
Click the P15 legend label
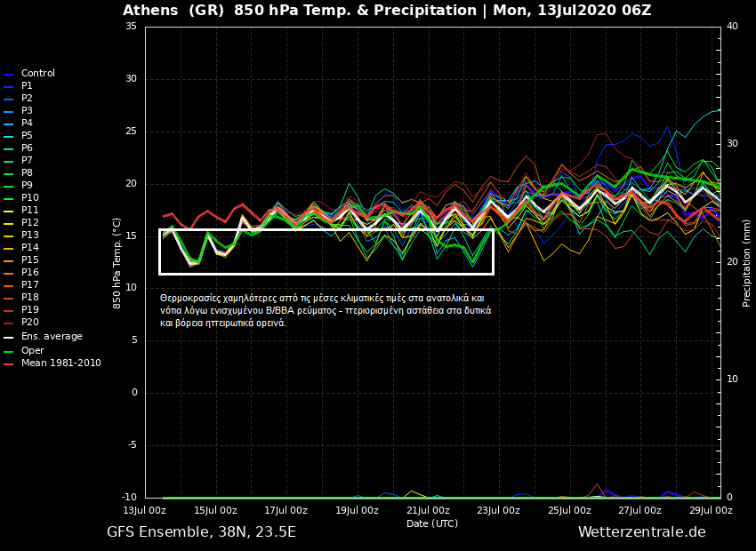tap(29, 260)
